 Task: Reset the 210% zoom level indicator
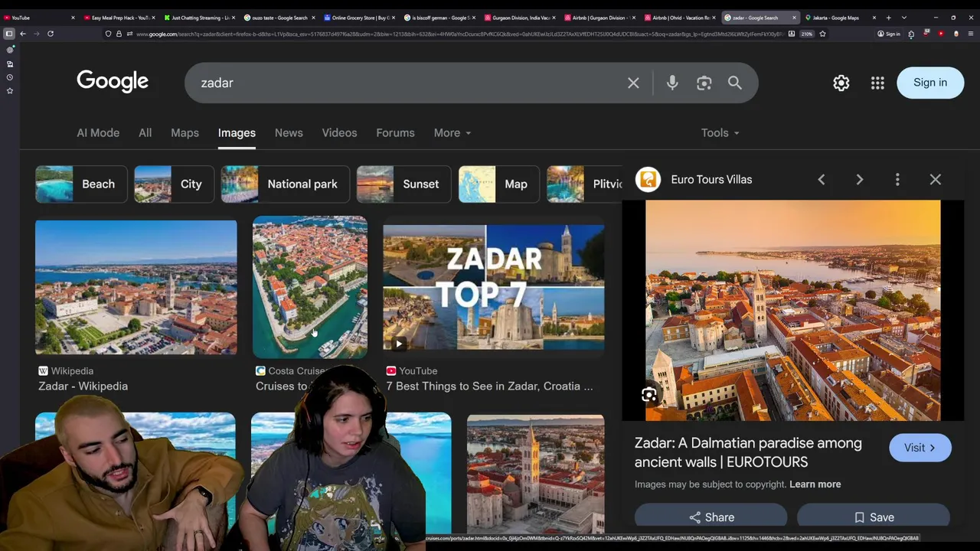point(807,34)
